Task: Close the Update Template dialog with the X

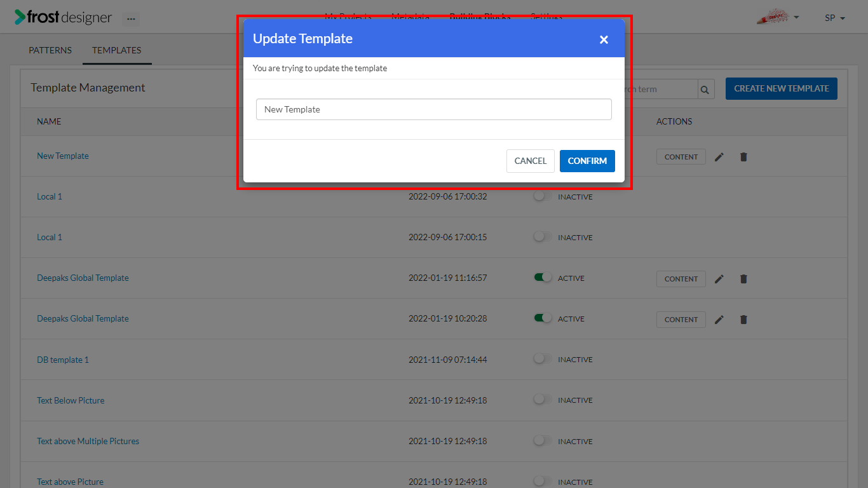Action: pos(604,39)
